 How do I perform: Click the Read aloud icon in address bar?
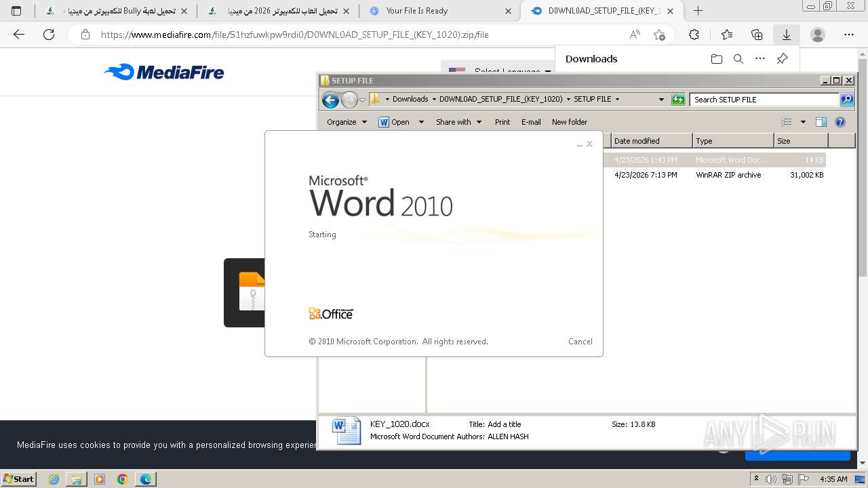click(x=635, y=35)
